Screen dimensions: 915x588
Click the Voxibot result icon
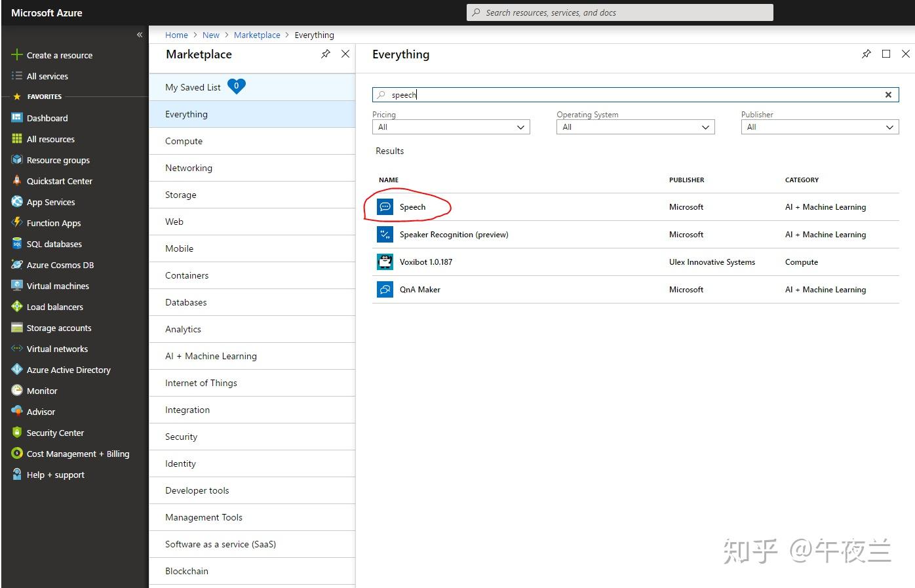click(385, 262)
